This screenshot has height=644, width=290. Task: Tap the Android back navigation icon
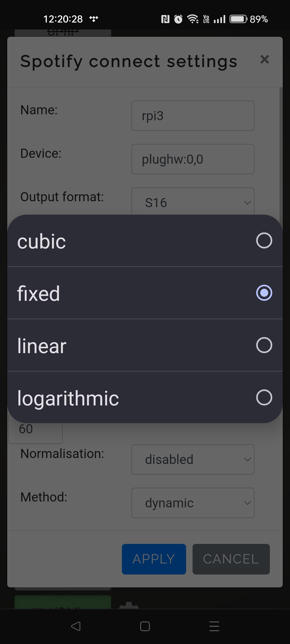point(76,626)
